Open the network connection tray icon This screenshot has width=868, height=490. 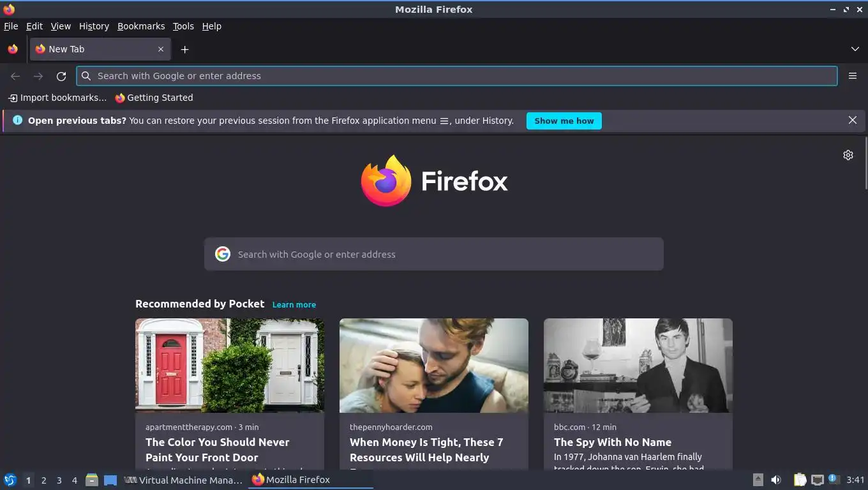pos(817,480)
